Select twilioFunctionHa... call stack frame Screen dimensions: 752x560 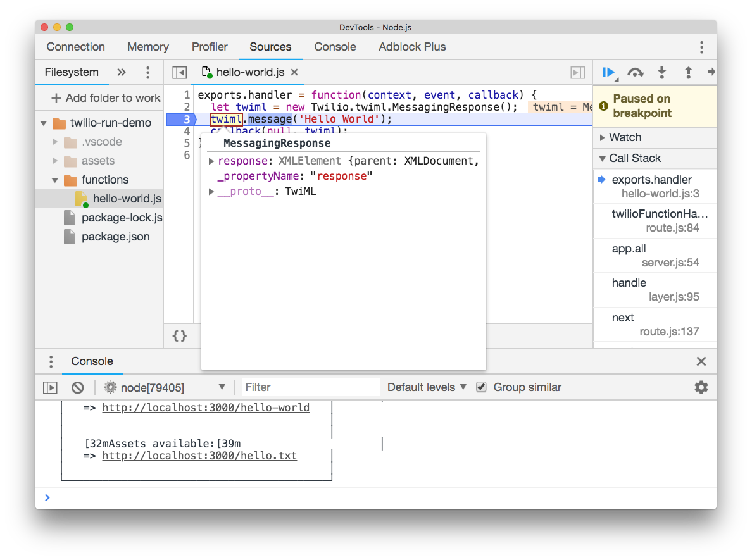pos(655,221)
